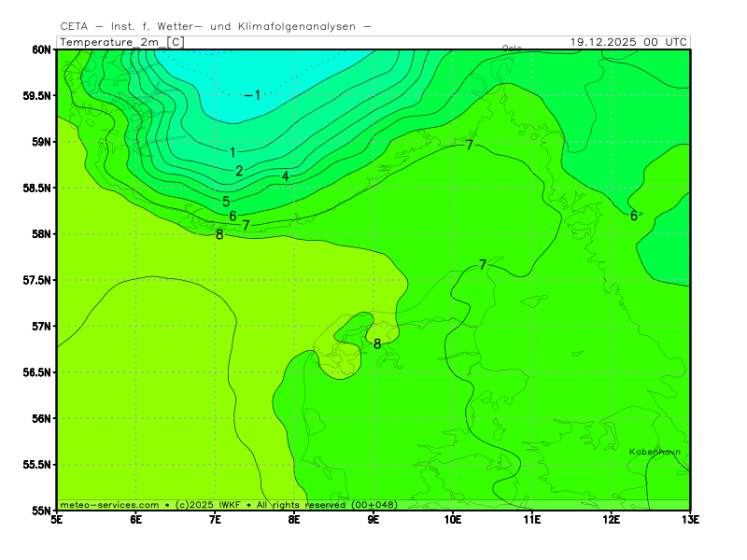Select the Kobenhavn city label
The width and height of the screenshot is (747, 560).
(655, 452)
